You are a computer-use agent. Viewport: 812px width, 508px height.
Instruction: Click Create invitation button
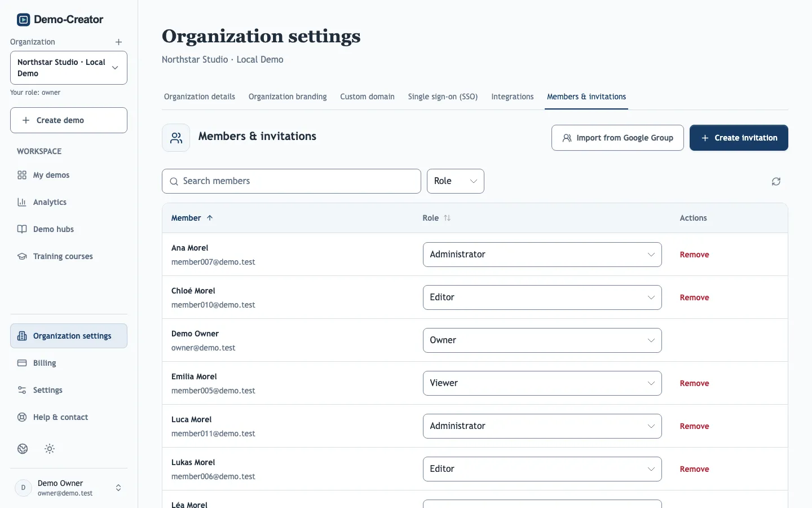(739, 138)
